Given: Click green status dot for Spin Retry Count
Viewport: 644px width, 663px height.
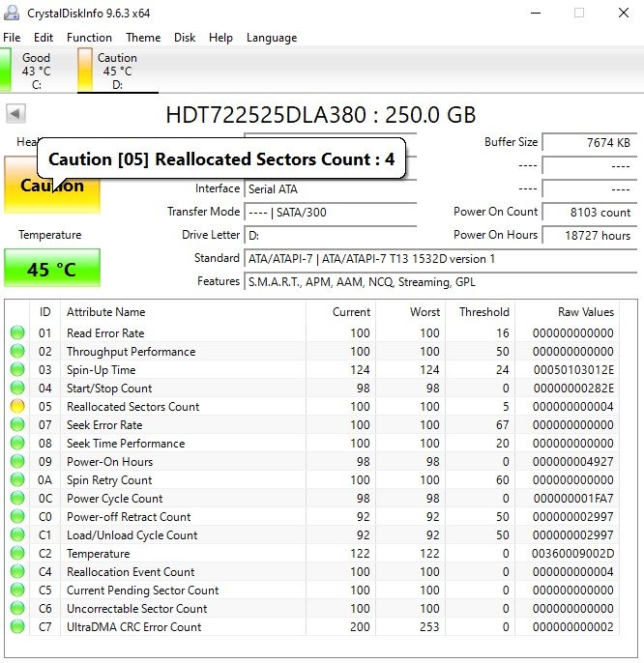Looking at the screenshot, I should tap(17, 480).
